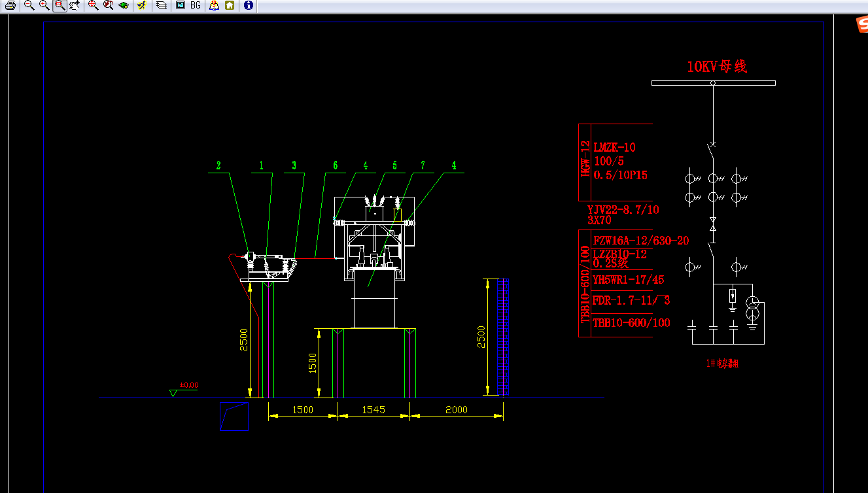Click the green callout number "7"
Viewport: 868px width, 493px height.
(x=423, y=166)
